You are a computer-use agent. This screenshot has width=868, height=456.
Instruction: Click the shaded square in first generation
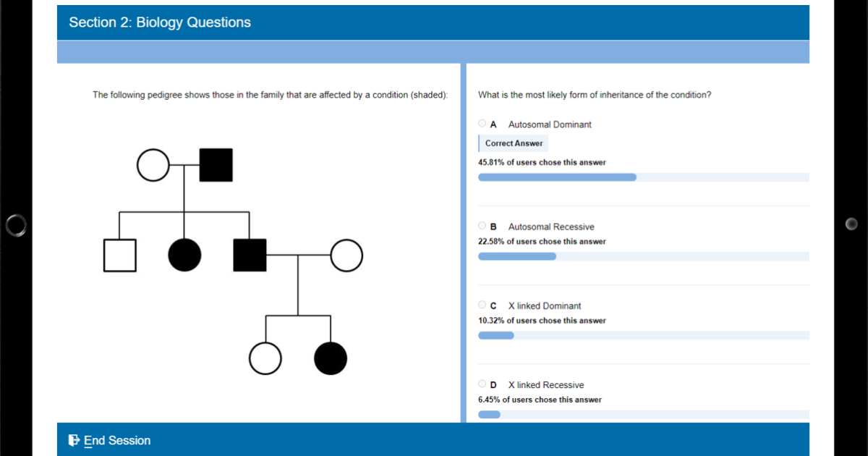[x=216, y=165]
